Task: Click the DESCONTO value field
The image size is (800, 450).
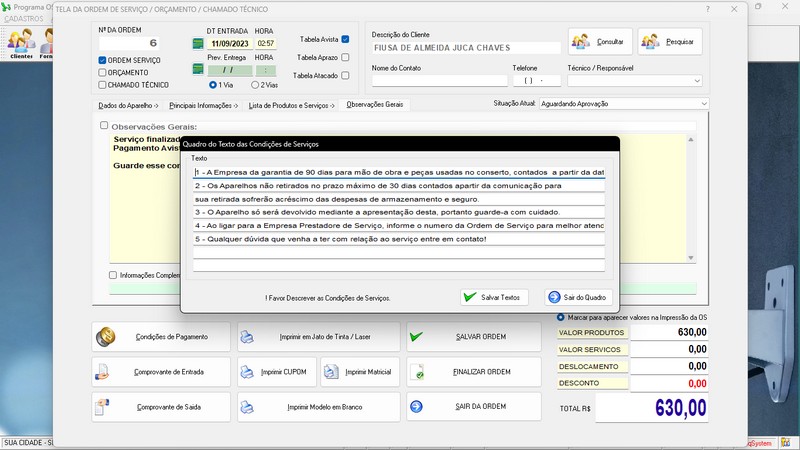Action: click(x=669, y=384)
